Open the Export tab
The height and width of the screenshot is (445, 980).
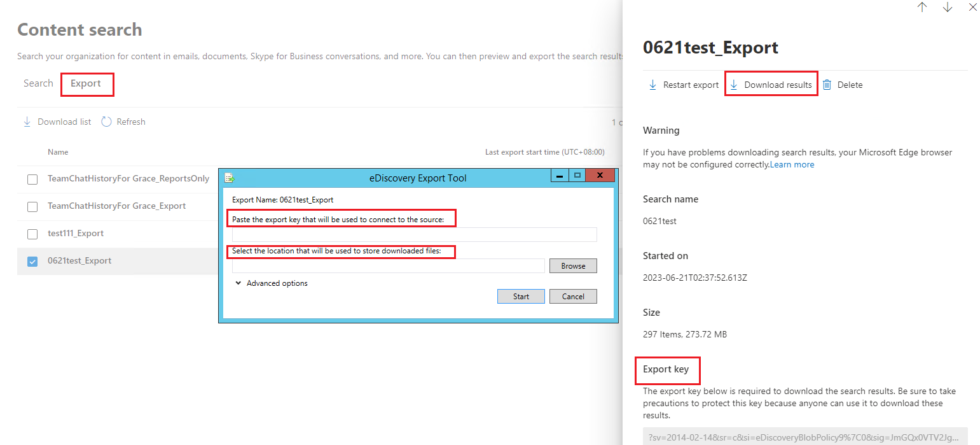86,83
